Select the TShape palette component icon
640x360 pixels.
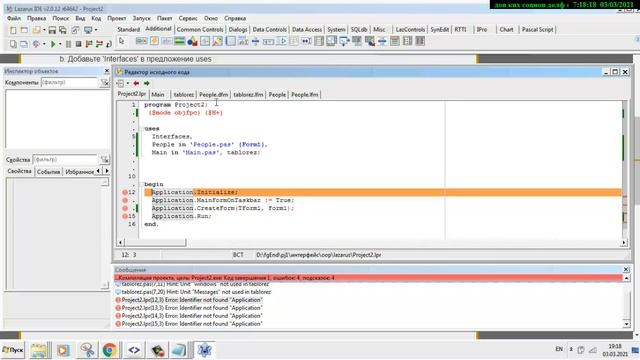click(192, 41)
